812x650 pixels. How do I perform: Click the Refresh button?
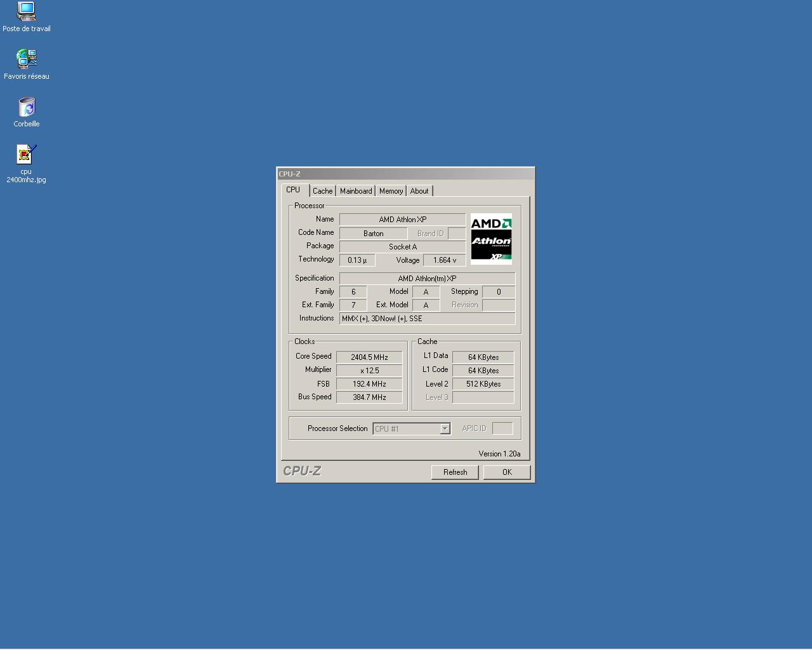point(455,472)
